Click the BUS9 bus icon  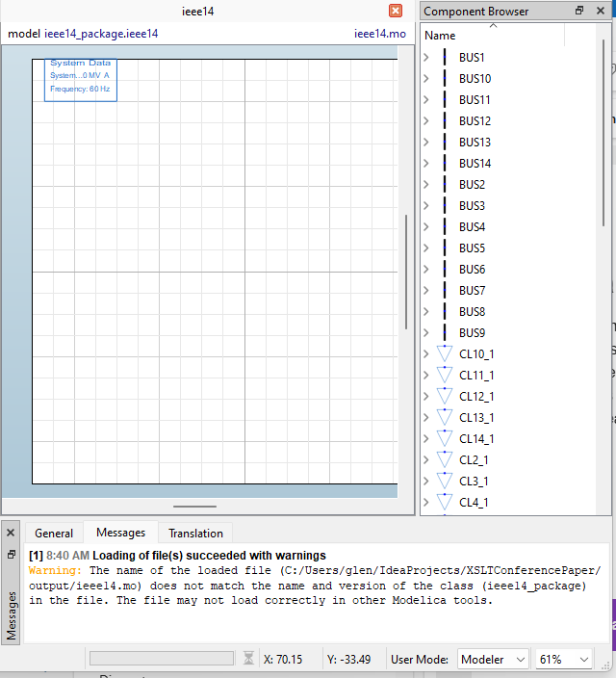click(445, 333)
